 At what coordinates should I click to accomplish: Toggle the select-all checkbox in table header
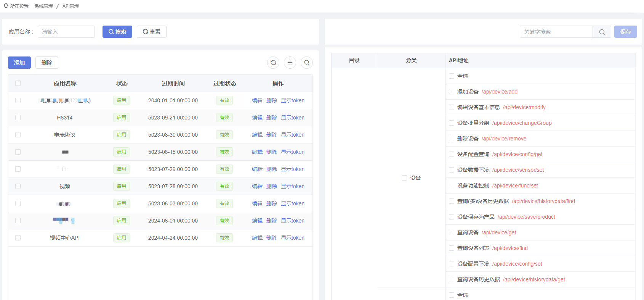[18, 83]
